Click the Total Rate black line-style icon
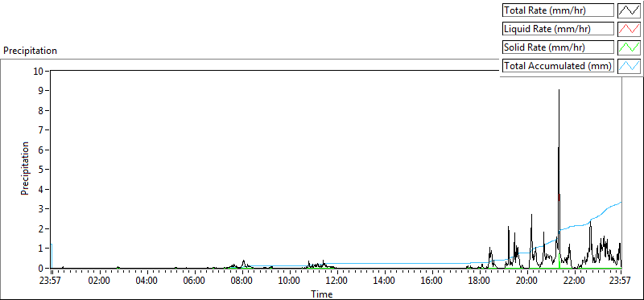This screenshot has height=300, width=644. tap(630, 10)
